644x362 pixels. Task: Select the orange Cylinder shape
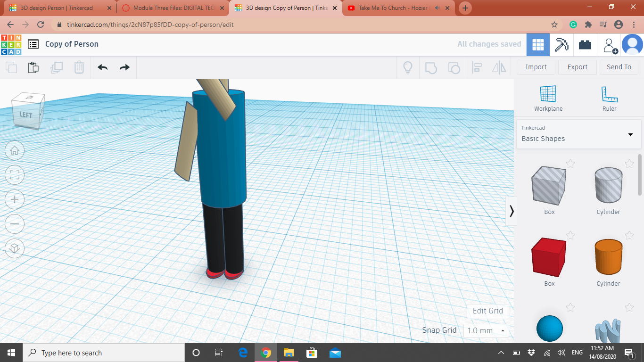(x=608, y=257)
